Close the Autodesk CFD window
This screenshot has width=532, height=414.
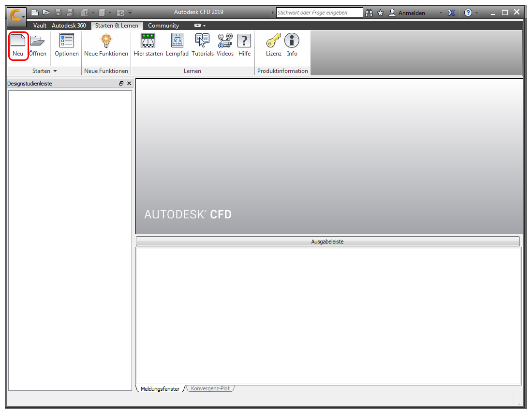(517, 12)
